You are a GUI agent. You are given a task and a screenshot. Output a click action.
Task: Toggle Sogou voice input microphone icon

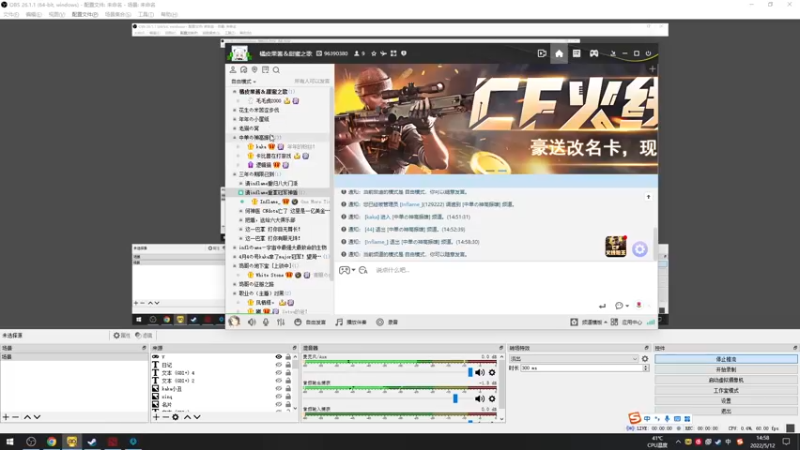pyautogui.click(x=667, y=418)
